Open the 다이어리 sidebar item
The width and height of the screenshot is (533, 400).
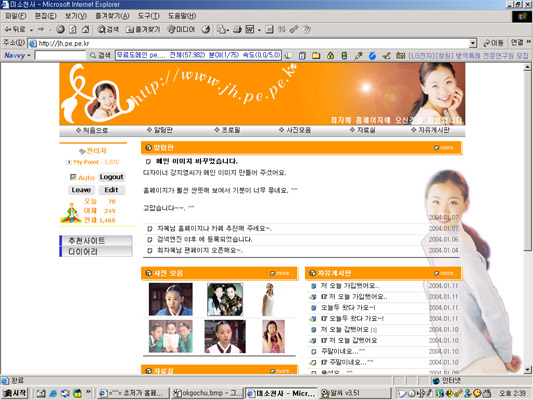coord(96,252)
